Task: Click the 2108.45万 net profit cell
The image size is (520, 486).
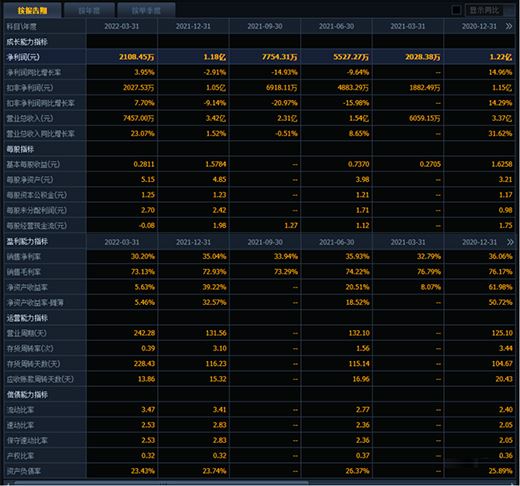Action: tap(122, 57)
